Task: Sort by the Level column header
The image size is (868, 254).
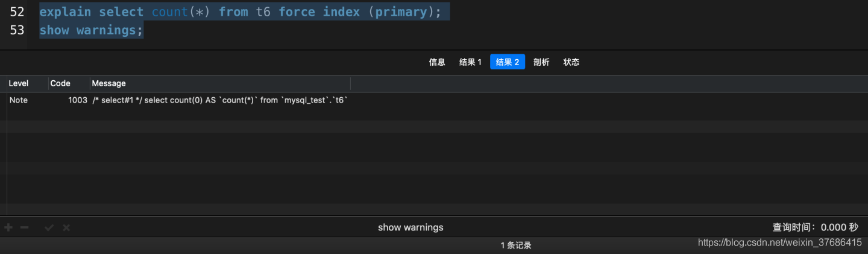Action: (x=19, y=83)
